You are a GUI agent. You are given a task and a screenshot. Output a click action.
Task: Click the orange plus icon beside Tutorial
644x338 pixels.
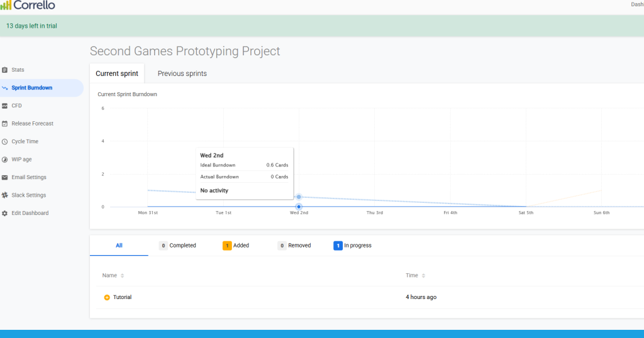(x=107, y=297)
